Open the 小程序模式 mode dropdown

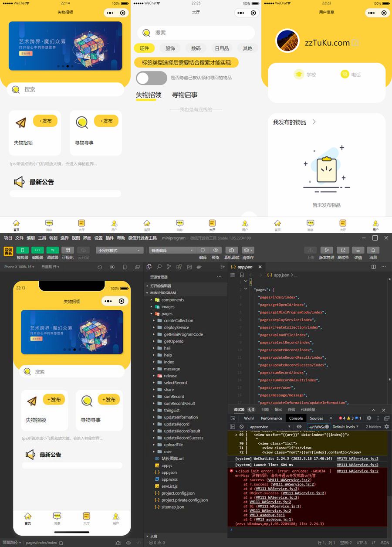click(x=120, y=250)
